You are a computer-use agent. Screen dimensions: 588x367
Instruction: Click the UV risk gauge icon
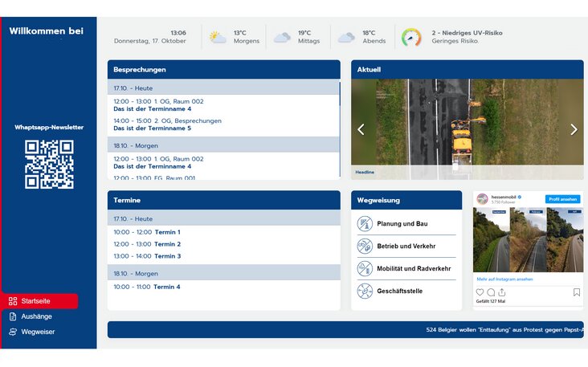tap(411, 37)
